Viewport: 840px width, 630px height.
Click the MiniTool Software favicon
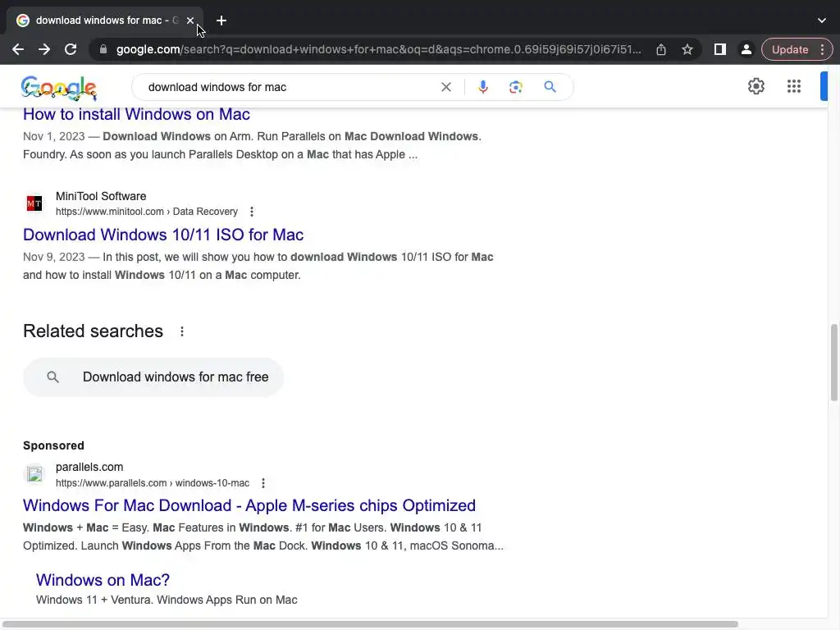(34, 203)
